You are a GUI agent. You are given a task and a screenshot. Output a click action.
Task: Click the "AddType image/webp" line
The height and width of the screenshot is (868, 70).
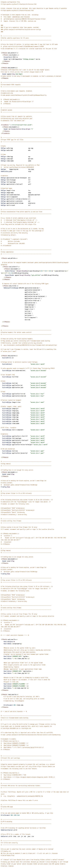[7, 192]
